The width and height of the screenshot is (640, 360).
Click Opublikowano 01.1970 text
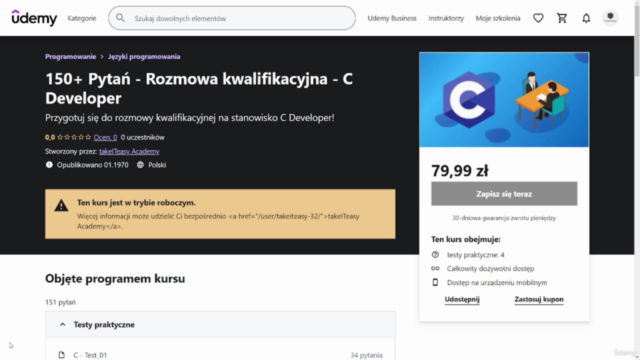[x=93, y=165]
